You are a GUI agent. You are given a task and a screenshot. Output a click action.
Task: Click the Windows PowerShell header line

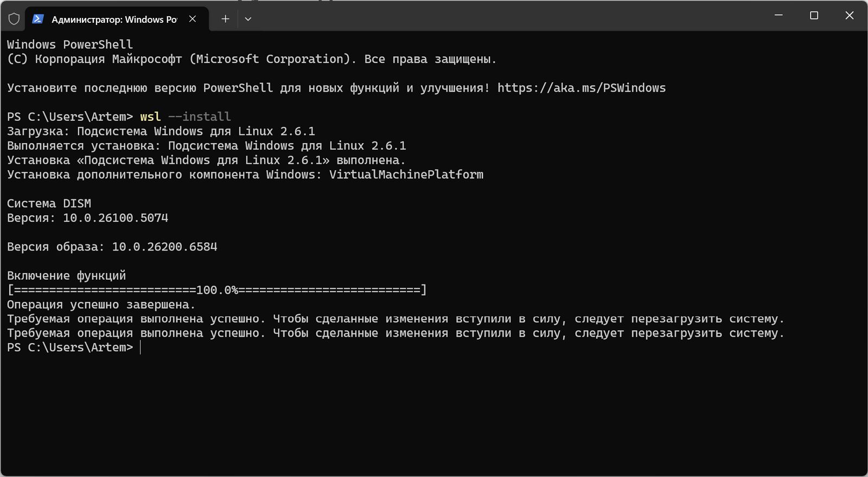[70, 44]
